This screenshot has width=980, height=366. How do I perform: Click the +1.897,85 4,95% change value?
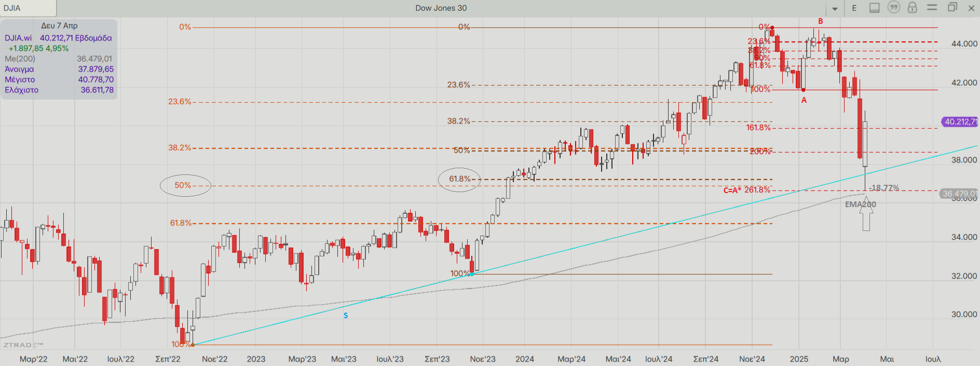[x=38, y=48]
